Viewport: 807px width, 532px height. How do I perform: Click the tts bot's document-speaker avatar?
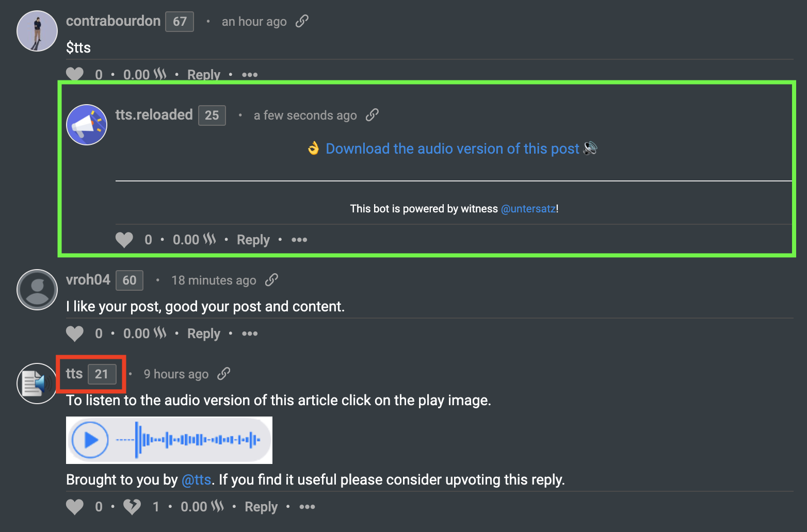point(37,383)
